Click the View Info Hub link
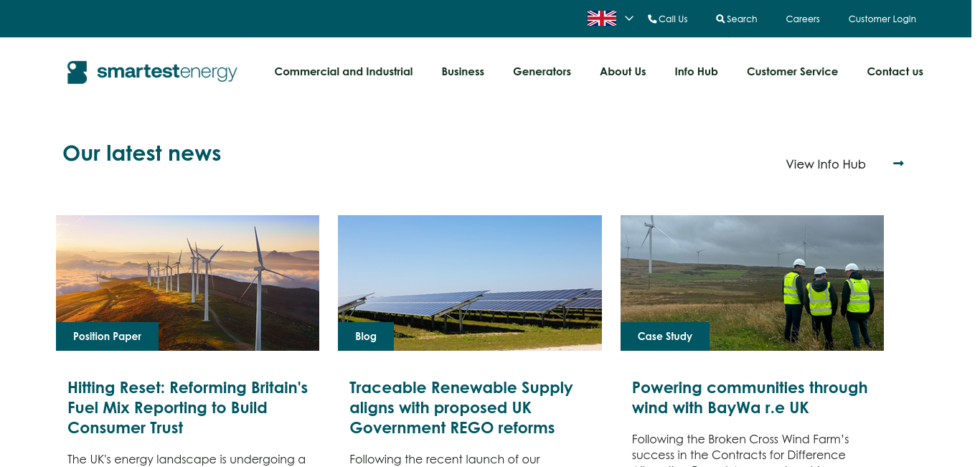 [x=826, y=164]
